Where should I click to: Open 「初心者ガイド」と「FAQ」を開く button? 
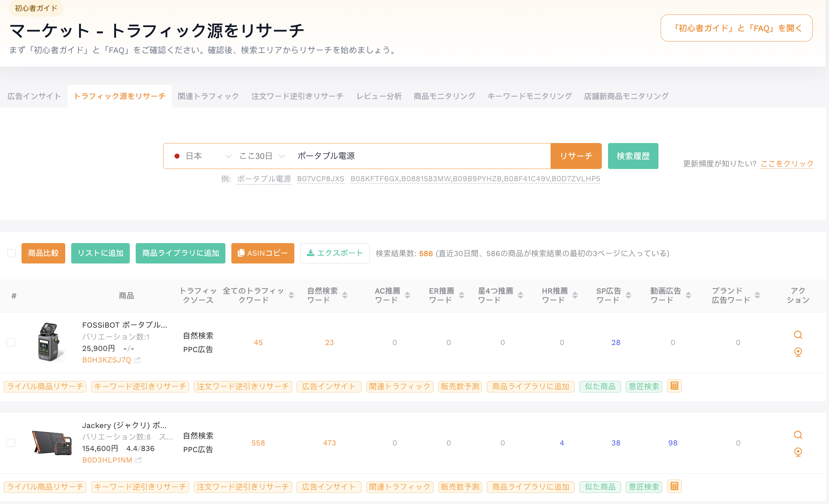tap(736, 28)
